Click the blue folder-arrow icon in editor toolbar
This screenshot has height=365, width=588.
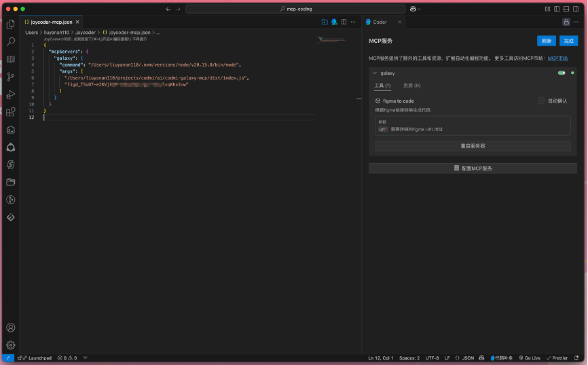[x=325, y=22]
